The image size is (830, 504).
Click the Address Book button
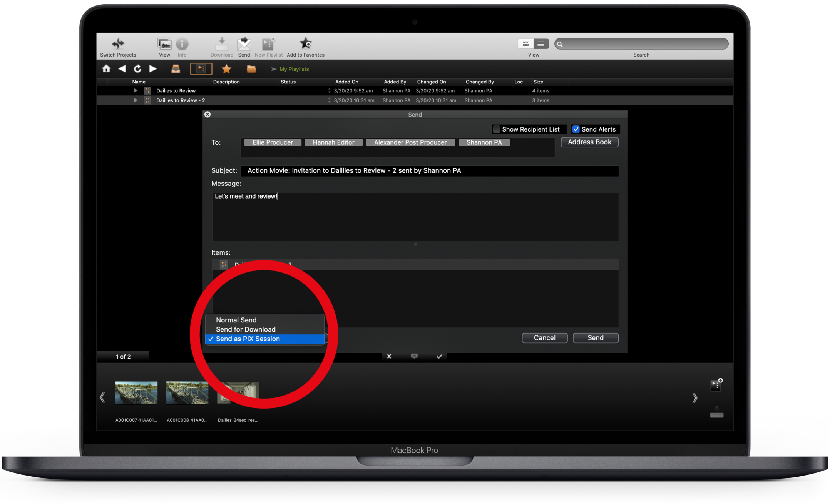(589, 142)
